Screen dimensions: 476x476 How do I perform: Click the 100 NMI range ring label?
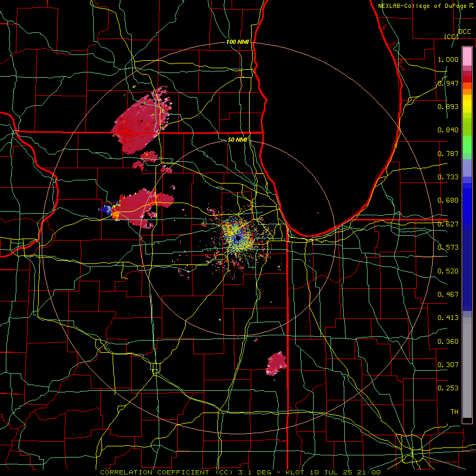[237, 42]
